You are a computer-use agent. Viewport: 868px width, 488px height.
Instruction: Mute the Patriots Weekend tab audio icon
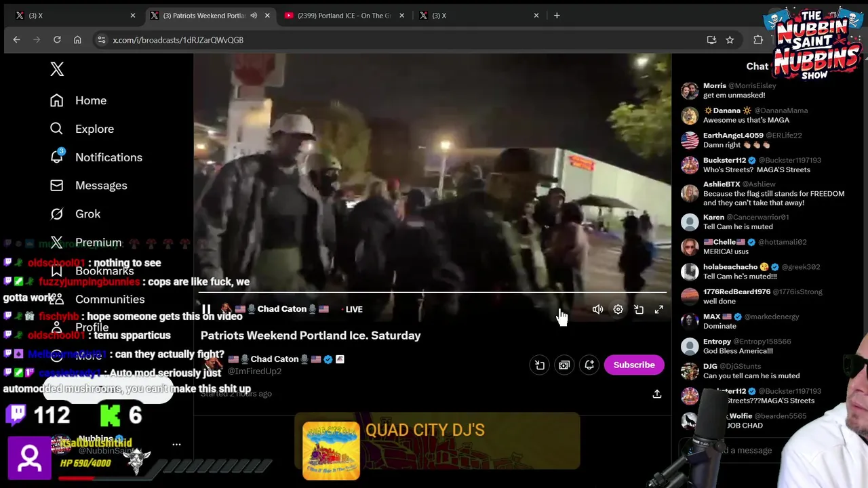(254, 15)
